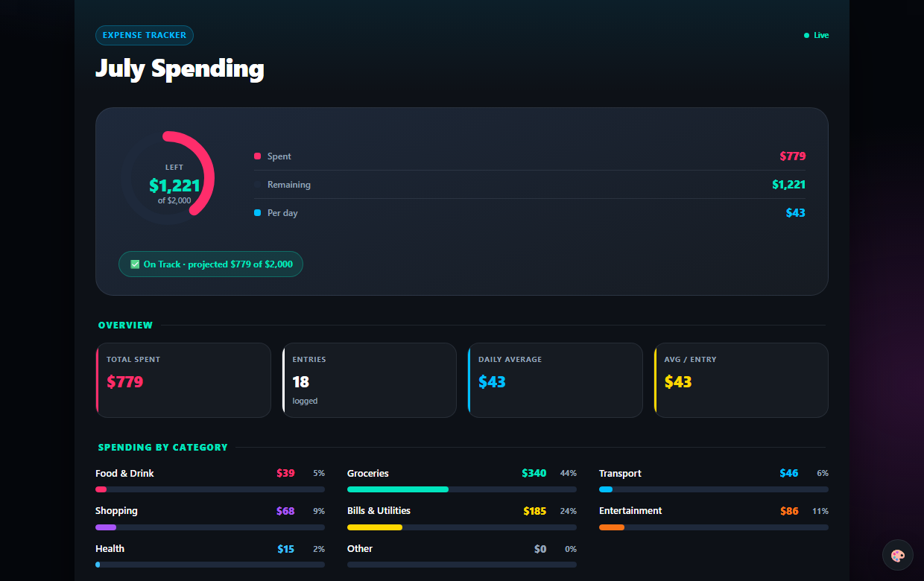Click the Entertainment progress bar
The width and height of the screenshot is (924, 581).
pyautogui.click(x=714, y=527)
